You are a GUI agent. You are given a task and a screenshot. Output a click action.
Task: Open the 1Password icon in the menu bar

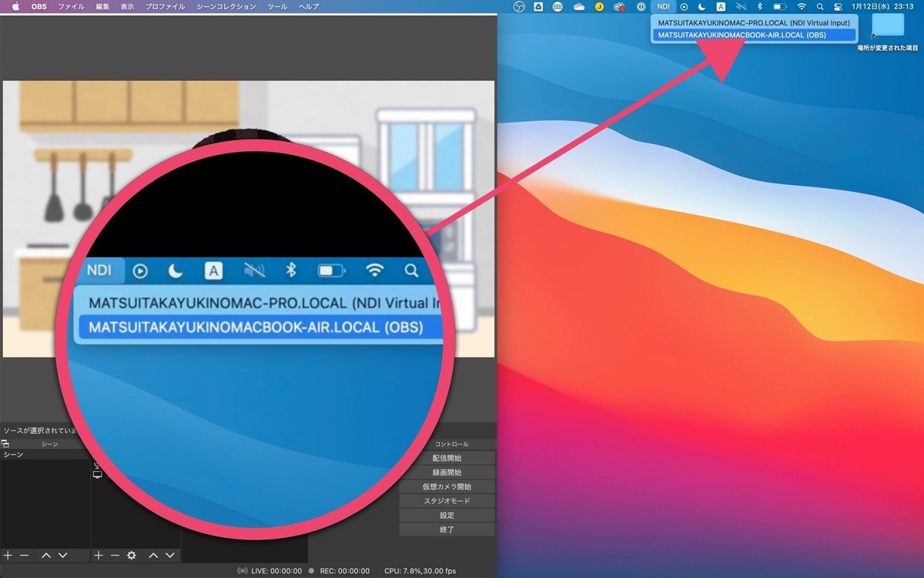pyautogui.click(x=641, y=6)
